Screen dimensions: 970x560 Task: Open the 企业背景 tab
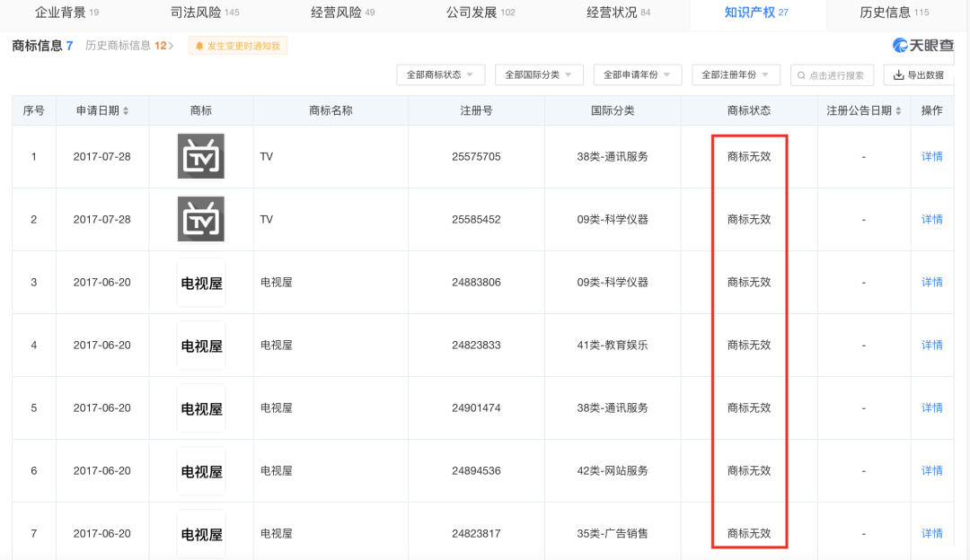pyautogui.click(x=66, y=13)
